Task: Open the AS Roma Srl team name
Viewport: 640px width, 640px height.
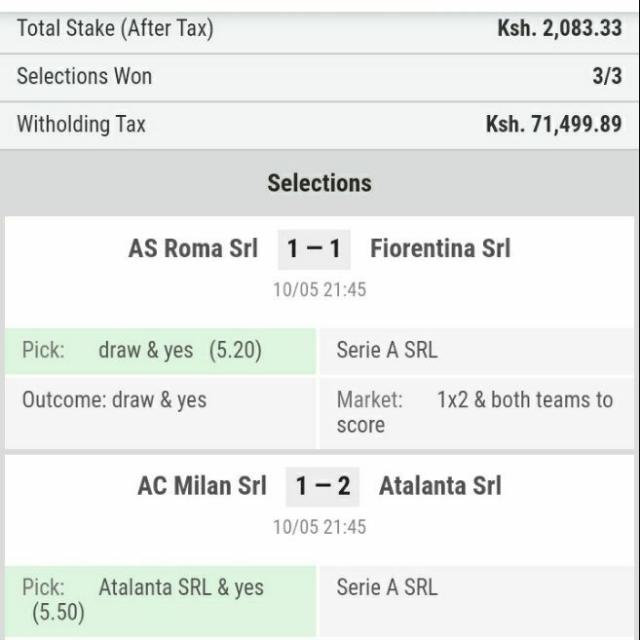Action: pos(193,248)
